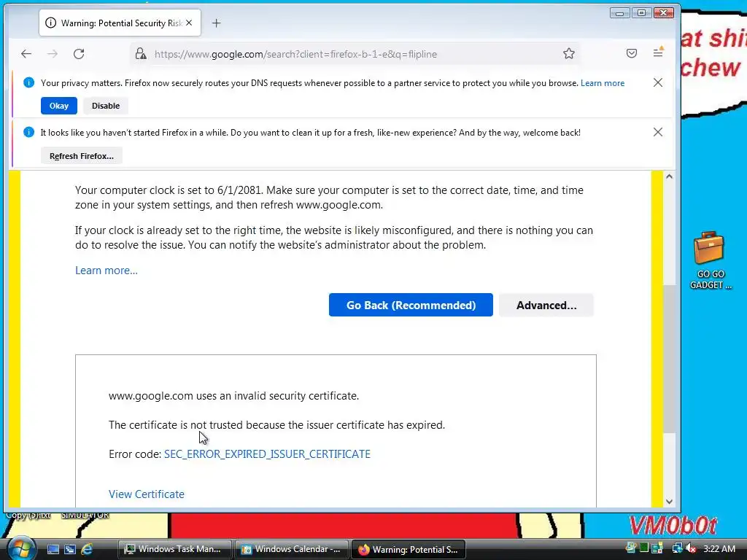Click Switch between windows quick launch icon

click(x=70, y=550)
